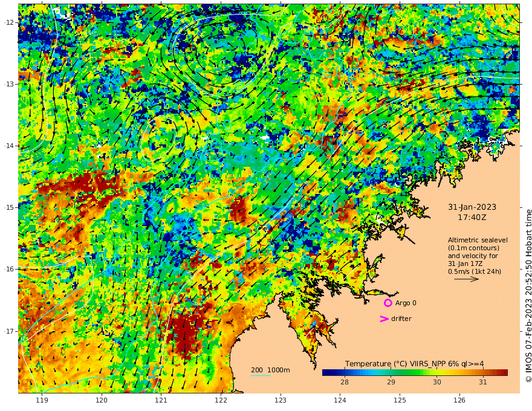Click the 31 value on temperature scale
Screen dimensions: 532x411
coord(483,382)
